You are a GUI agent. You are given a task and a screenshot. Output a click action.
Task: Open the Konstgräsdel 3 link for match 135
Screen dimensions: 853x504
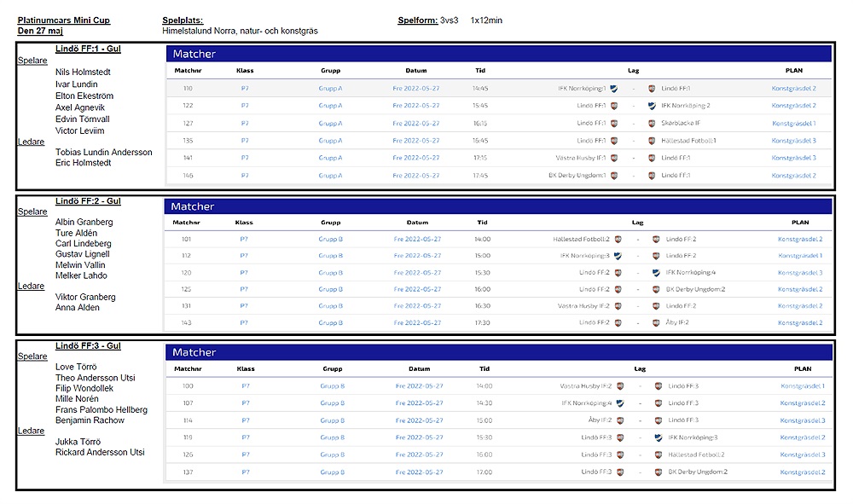793,141
